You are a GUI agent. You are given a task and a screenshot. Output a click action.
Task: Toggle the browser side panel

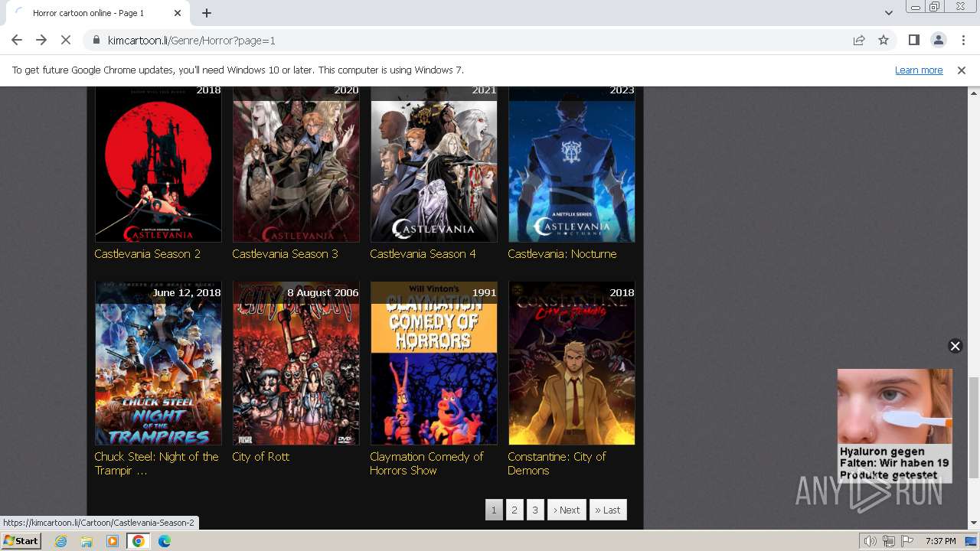click(913, 40)
